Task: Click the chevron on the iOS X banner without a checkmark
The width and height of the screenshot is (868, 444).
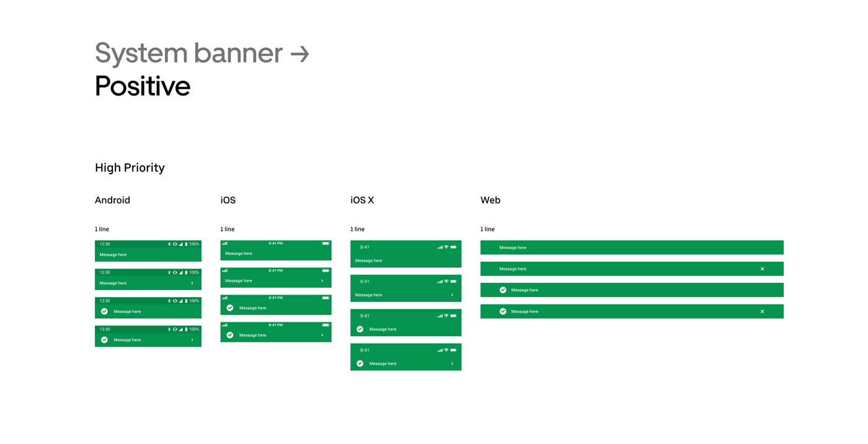Action: tap(452, 295)
